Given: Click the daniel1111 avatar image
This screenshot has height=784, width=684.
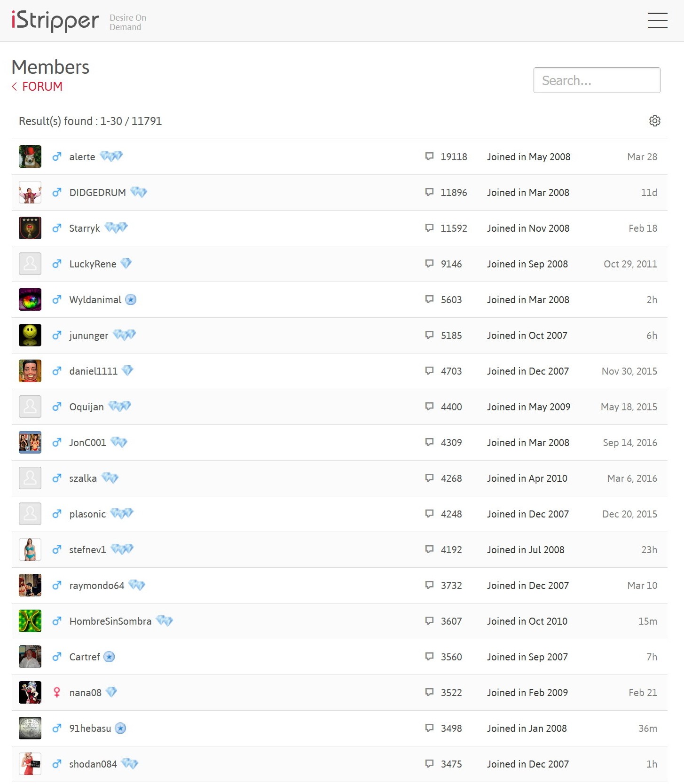Looking at the screenshot, I should (30, 371).
